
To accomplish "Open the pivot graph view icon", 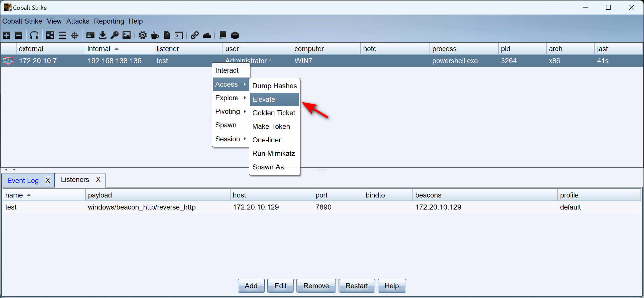I will pyautogui.click(x=50, y=35).
